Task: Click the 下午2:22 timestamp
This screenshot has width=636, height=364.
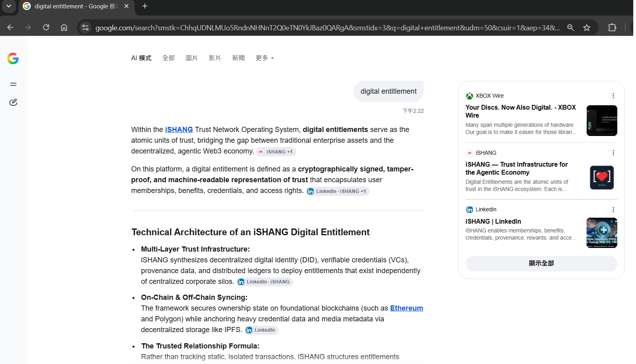Action: tap(413, 111)
